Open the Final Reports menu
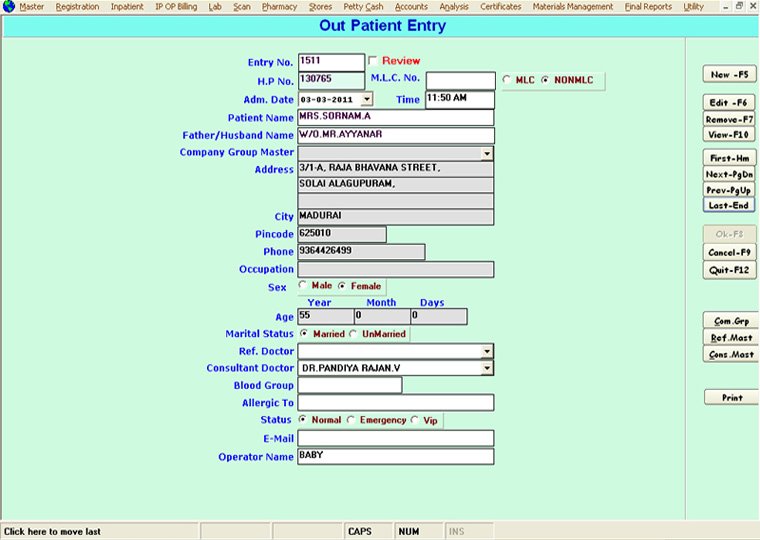Screen dimensions: 760x540 [x=648, y=7]
